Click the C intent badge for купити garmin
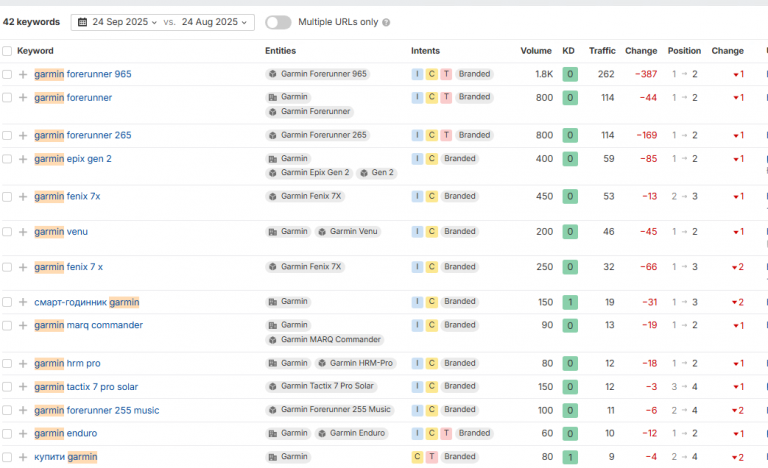This screenshot has height=468, width=768. 417,457
